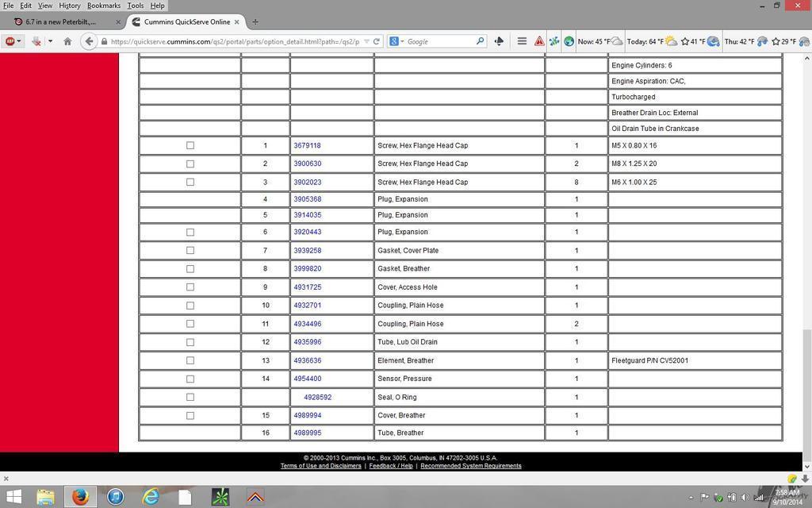This screenshot has height=508, width=812.
Task: Open a new tab with plus button
Action: coord(255,21)
